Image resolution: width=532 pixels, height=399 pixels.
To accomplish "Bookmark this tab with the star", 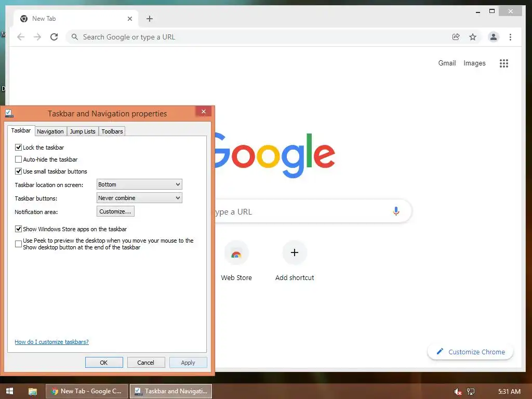I will pos(473,37).
